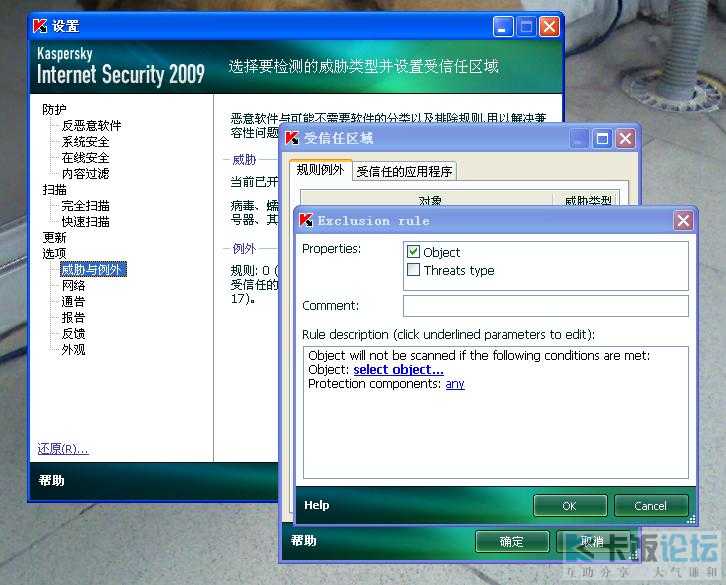Select 内容过滤 in settings tree
The width and height of the screenshot is (726, 585).
coord(85,174)
